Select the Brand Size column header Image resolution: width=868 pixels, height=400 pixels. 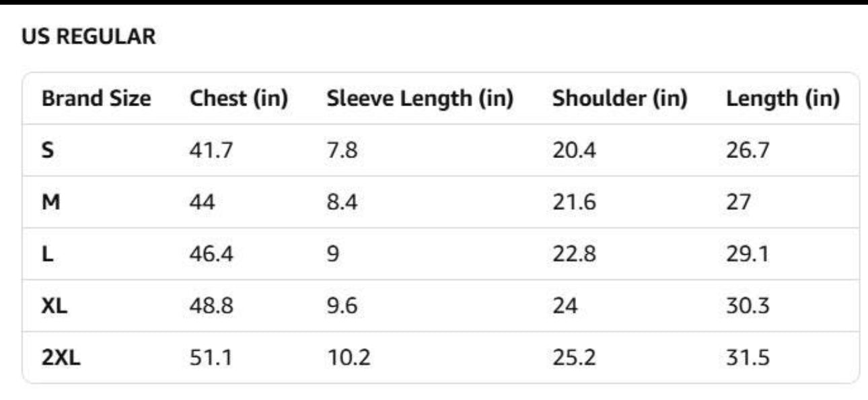(96, 99)
